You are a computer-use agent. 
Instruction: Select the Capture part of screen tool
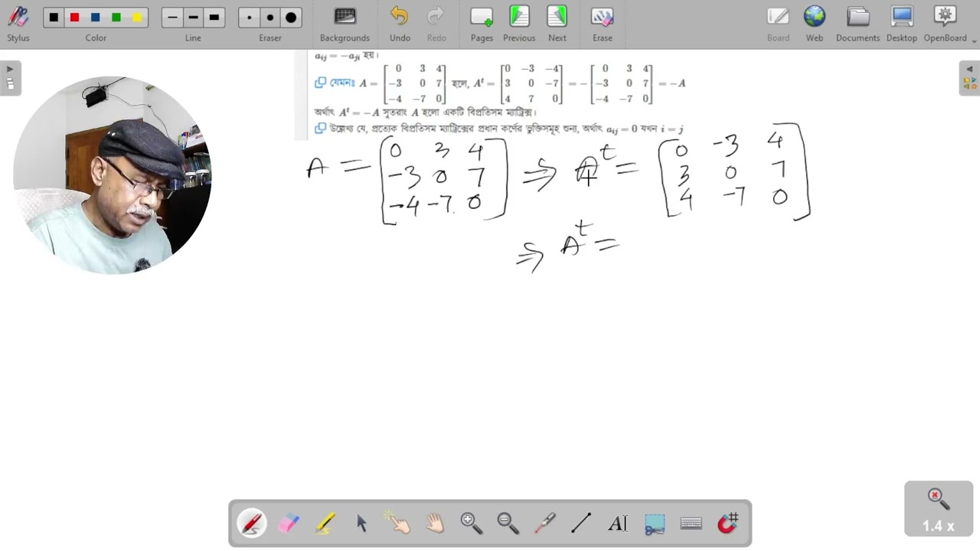click(x=655, y=523)
